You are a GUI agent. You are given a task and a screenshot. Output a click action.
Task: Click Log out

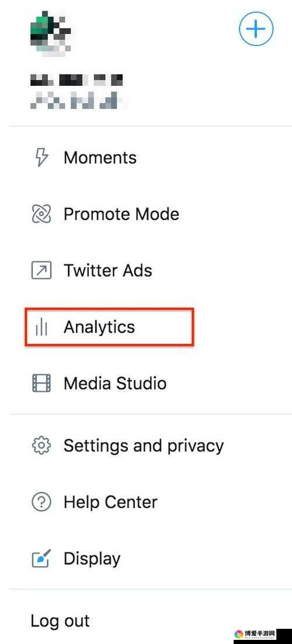pyautogui.click(x=60, y=621)
